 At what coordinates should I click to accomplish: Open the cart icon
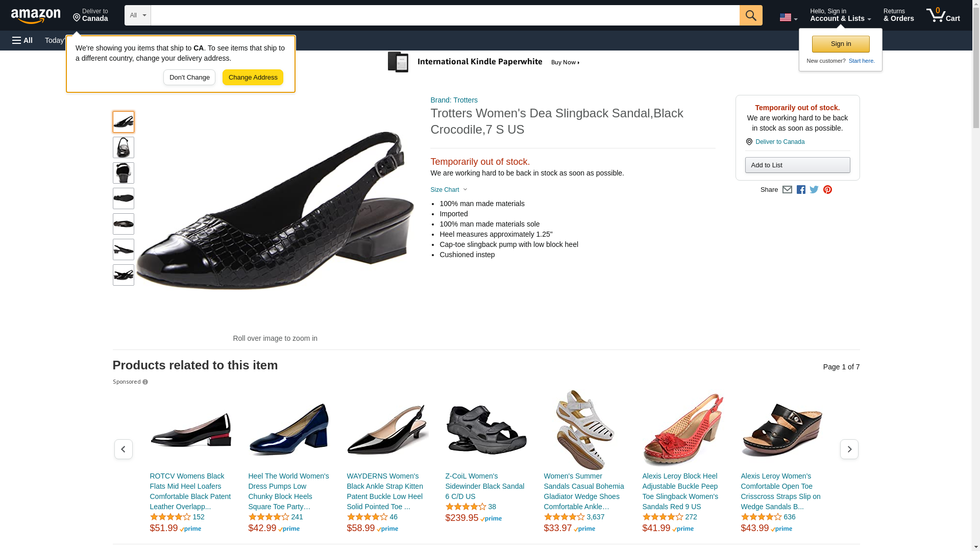coord(943,15)
